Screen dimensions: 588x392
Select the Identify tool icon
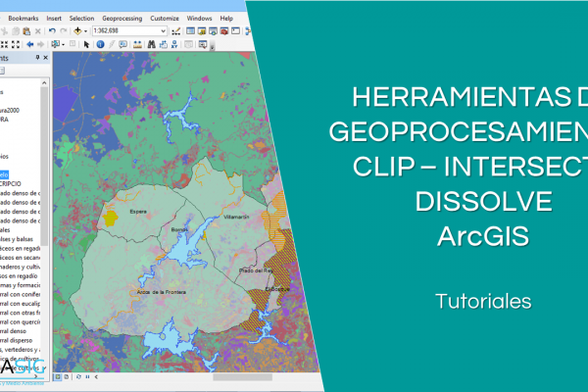[100, 44]
